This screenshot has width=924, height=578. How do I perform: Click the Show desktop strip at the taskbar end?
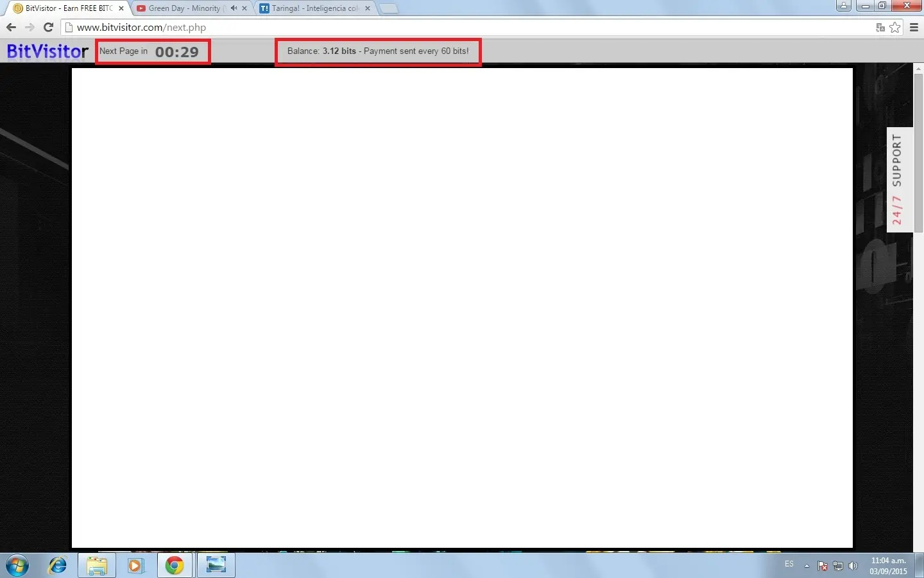920,566
